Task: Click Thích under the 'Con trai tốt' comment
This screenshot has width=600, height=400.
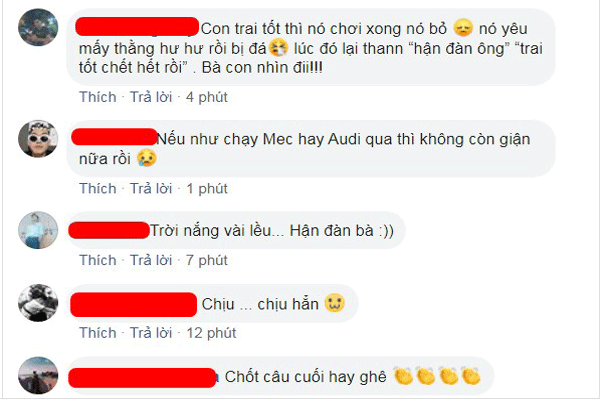Action: [x=98, y=97]
